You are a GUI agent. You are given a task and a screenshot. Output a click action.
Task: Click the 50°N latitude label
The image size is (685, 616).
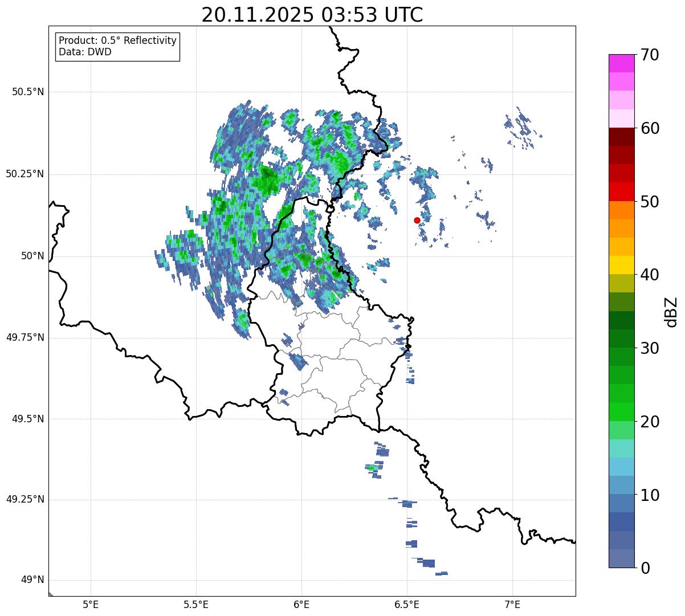32,256
